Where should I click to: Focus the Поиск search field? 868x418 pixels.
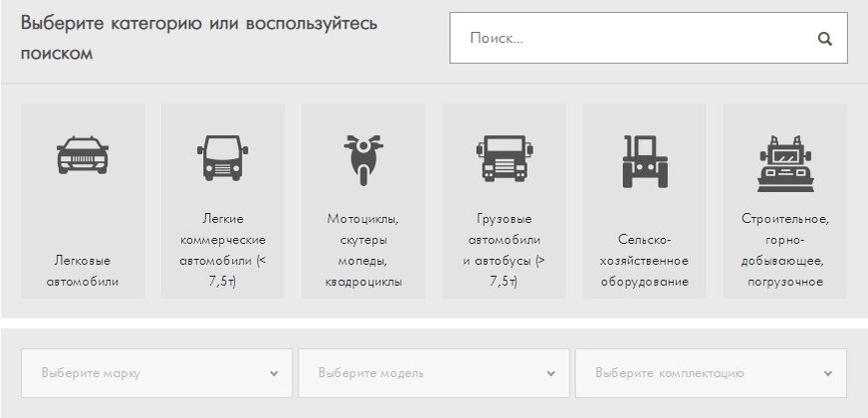coord(648,38)
